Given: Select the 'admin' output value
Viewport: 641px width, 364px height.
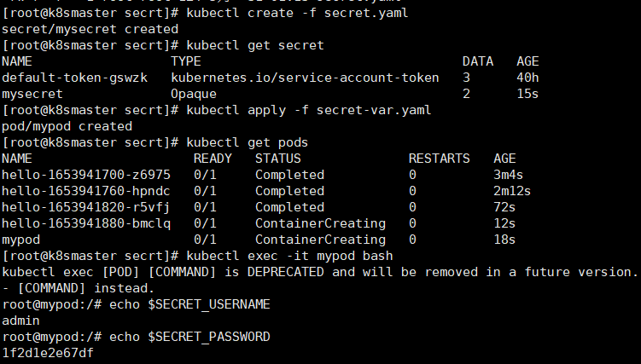Looking at the screenshot, I should pyautogui.click(x=20, y=321).
